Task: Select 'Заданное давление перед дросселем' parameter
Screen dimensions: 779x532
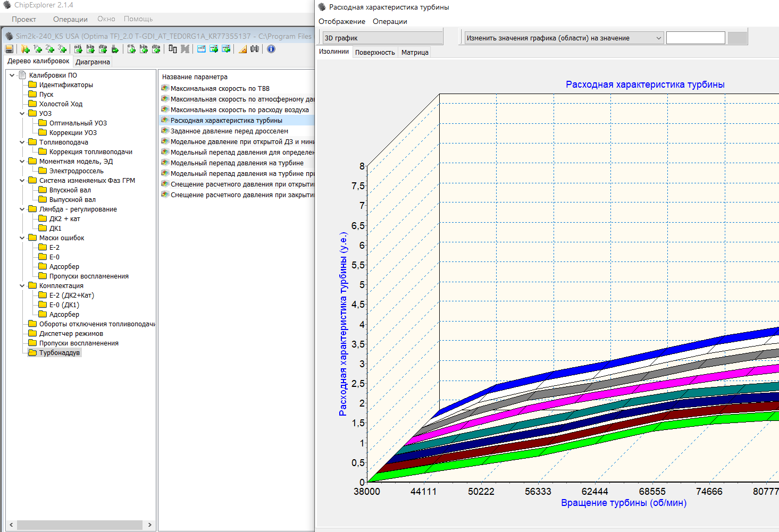Action: [229, 131]
